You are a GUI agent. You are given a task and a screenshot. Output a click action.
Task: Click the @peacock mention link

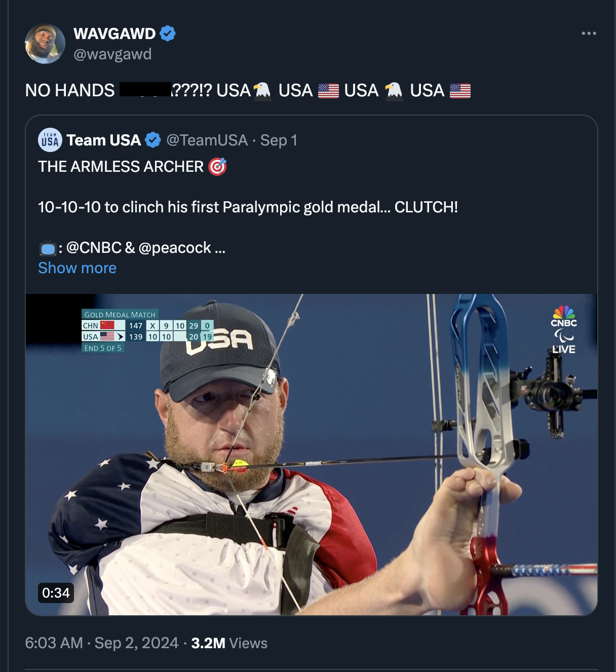pyautogui.click(x=176, y=248)
